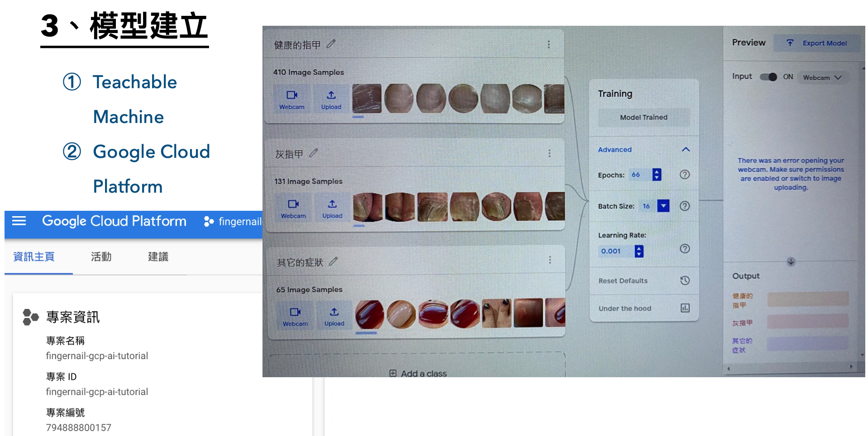Click the down arrow circle above Output
868x436 pixels.
(791, 262)
